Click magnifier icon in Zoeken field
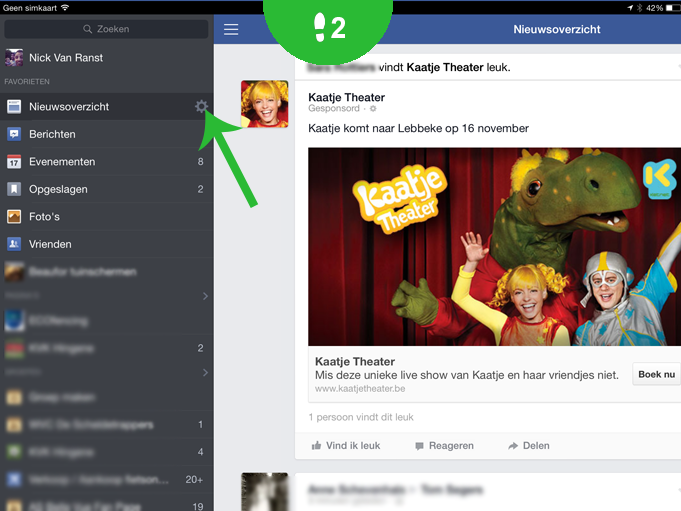 point(87,29)
